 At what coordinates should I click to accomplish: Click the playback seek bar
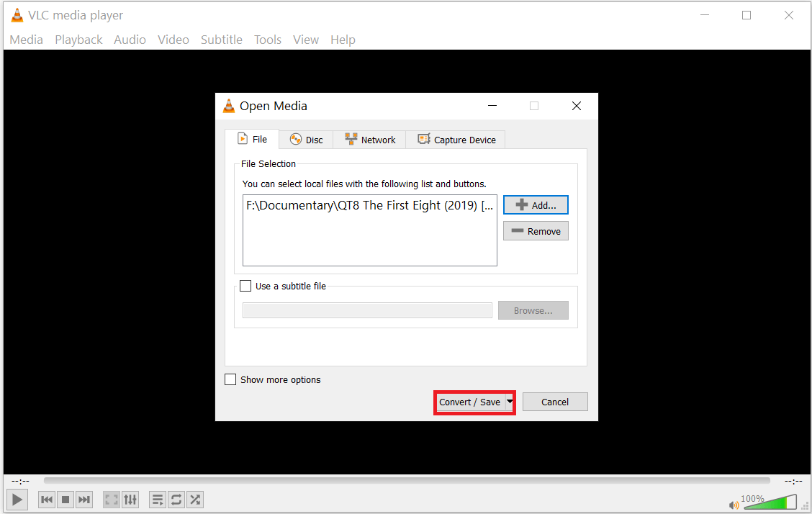point(407,481)
